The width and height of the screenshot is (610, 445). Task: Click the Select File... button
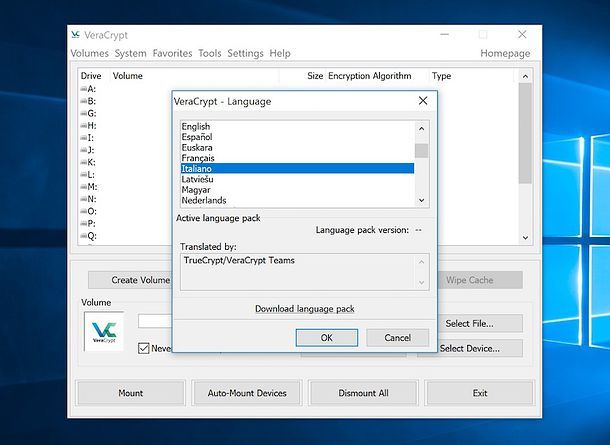coord(480,324)
